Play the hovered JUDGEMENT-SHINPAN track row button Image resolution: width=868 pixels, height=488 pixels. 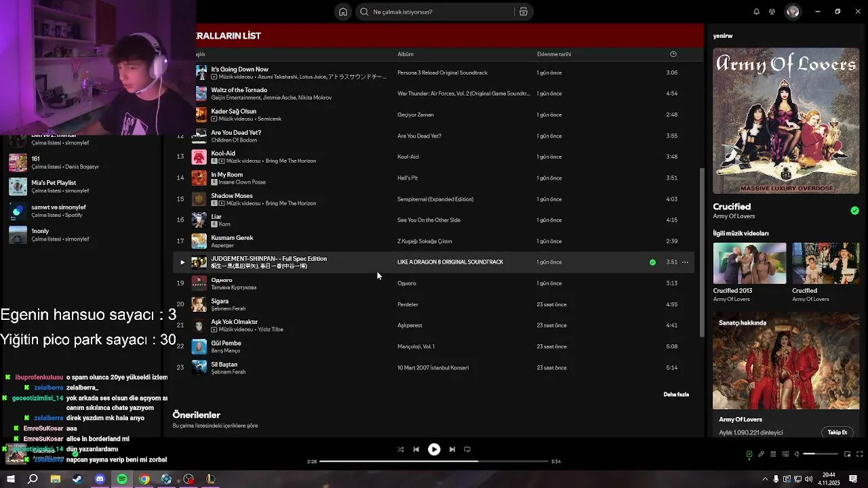click(182, 262)
